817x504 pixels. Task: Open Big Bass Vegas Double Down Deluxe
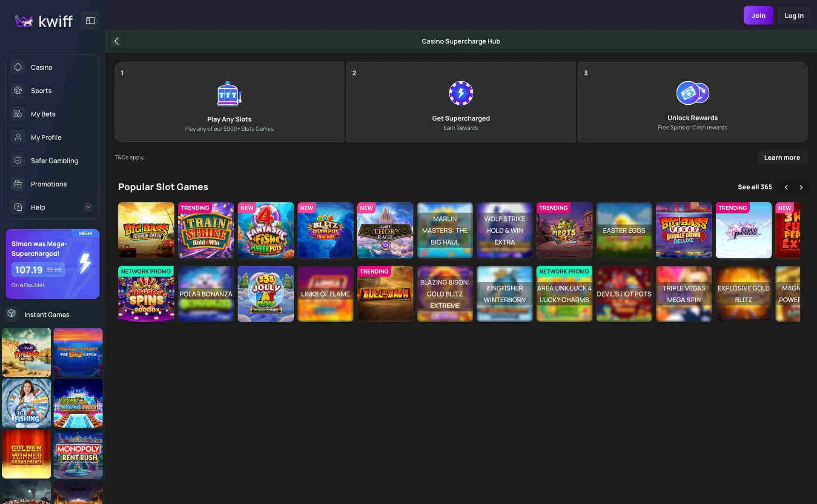pyautogui.click(x=684, y=230)
